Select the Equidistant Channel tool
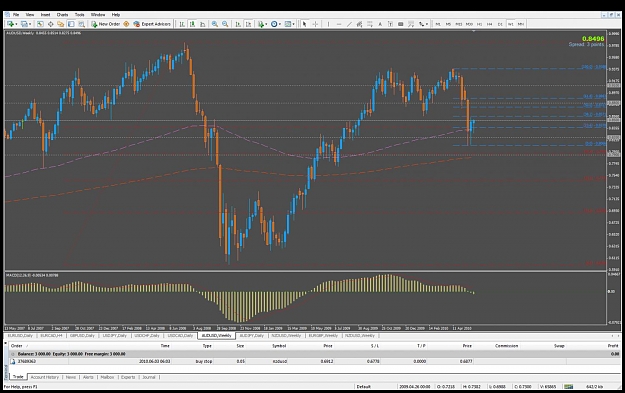This screenshot has width=625, height=393. tap(359, 24)
